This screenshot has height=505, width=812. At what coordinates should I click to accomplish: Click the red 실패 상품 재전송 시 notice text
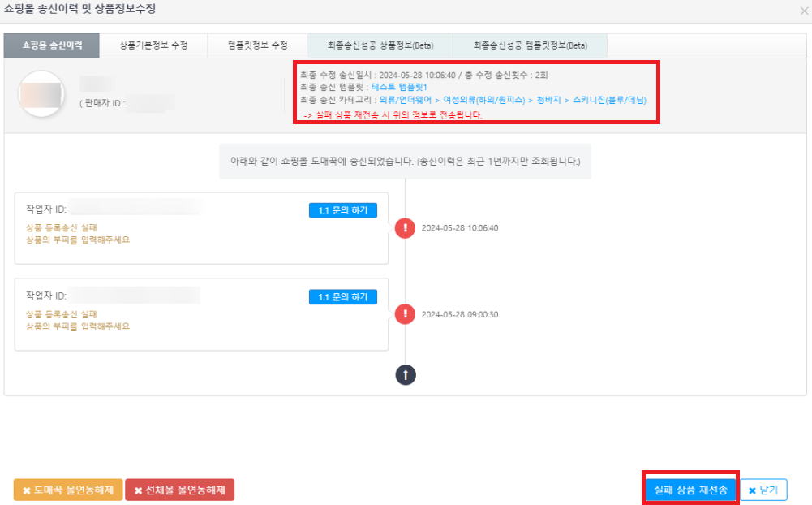pyautogui.click(x=393, y=115)
